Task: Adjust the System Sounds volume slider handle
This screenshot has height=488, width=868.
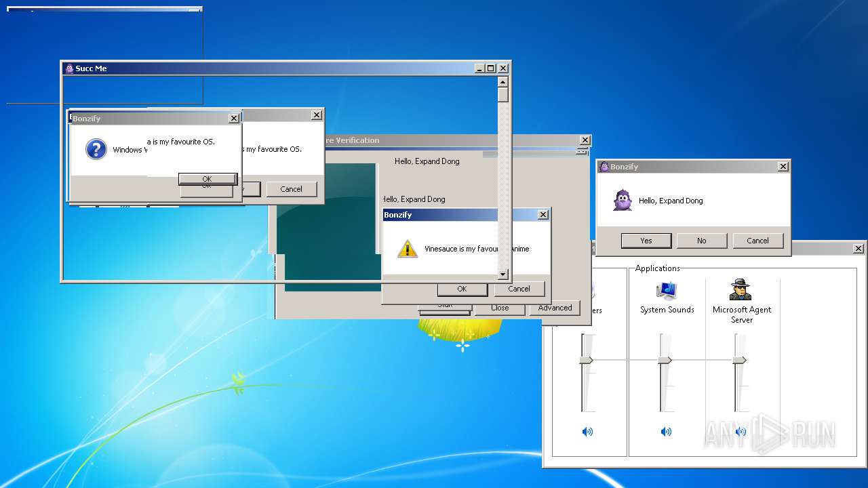Action: [665, 361]
